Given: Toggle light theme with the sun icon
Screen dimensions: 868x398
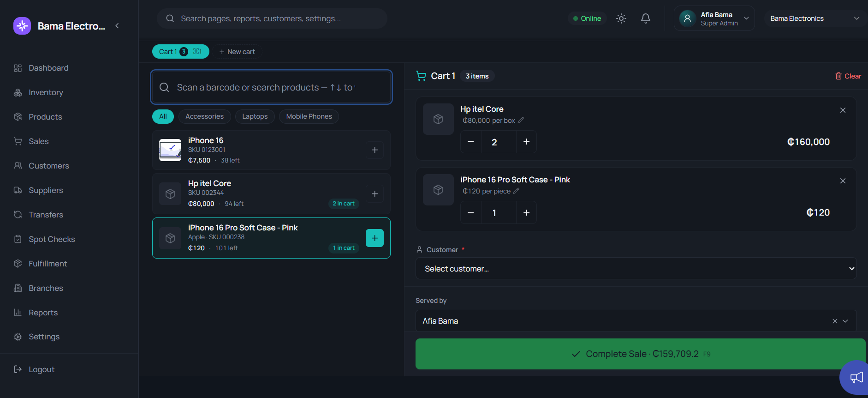Looking at the screenshot, I should pos(621,18).
